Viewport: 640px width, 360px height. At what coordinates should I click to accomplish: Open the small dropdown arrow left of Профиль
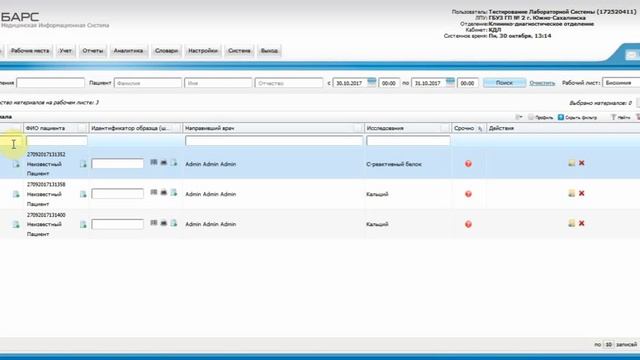pos(519,117)
